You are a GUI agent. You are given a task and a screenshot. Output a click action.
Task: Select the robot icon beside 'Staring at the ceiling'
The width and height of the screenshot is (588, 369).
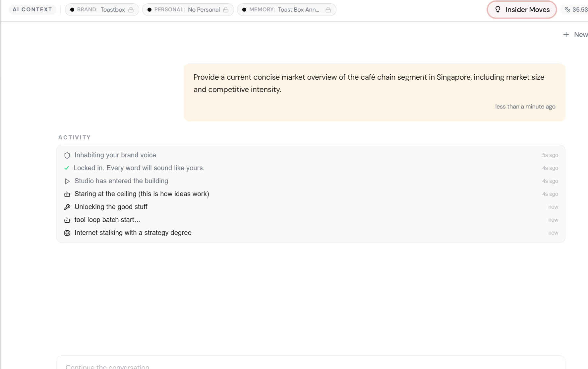click(67, 194)
